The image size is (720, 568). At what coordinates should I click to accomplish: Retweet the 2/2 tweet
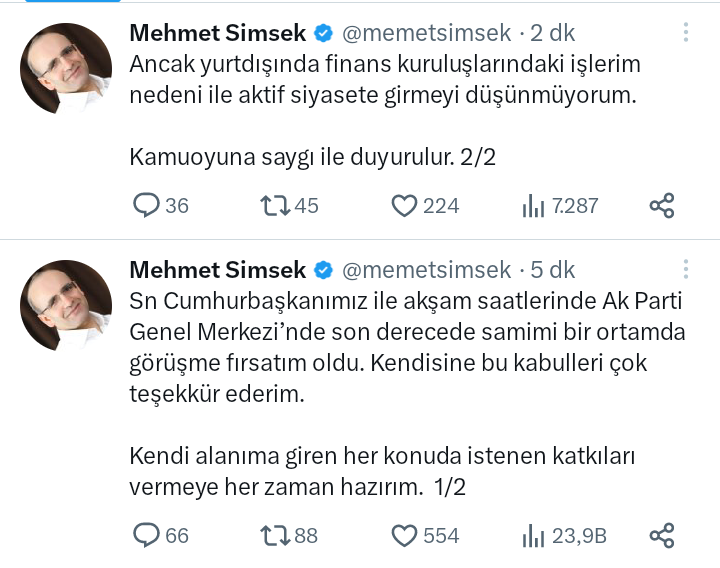pos(275,206)
